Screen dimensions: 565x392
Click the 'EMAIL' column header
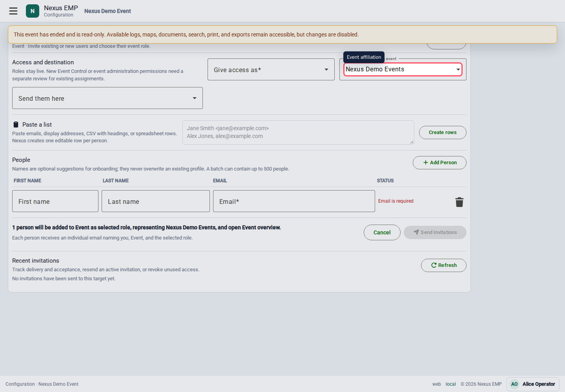tap(220, 181)
